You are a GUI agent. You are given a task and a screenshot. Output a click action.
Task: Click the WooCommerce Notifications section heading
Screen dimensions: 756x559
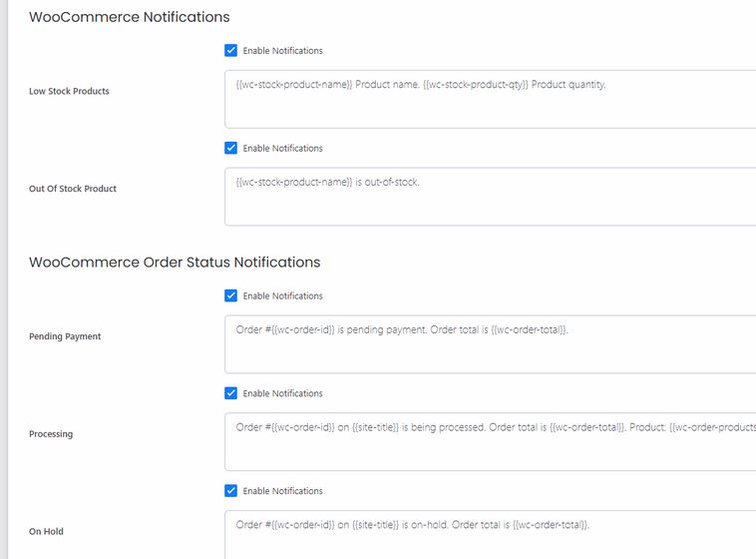click(x=130, y=17)
